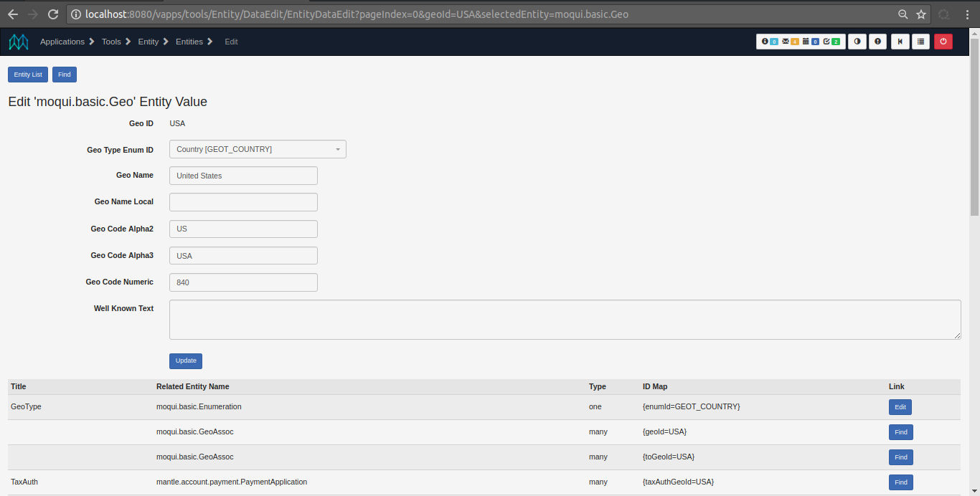The height and width of the screenshot is (496, 980).
Task: Click Edit for GeoType Enumeration row
Action: tap(900, 407)
